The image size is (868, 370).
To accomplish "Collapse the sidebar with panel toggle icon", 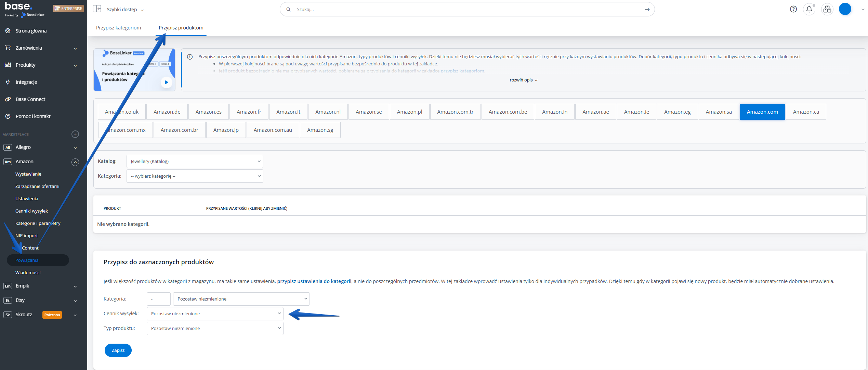I will tap(97, 9).
